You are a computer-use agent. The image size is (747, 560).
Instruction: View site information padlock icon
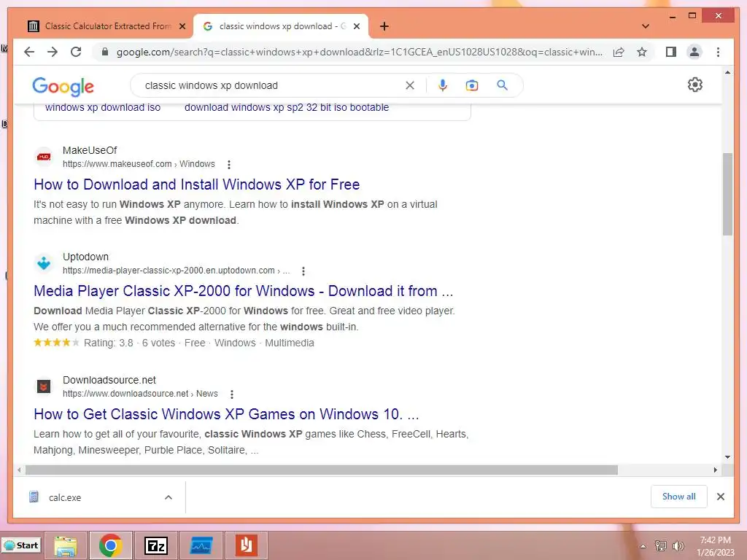click(x=105, y=52)
